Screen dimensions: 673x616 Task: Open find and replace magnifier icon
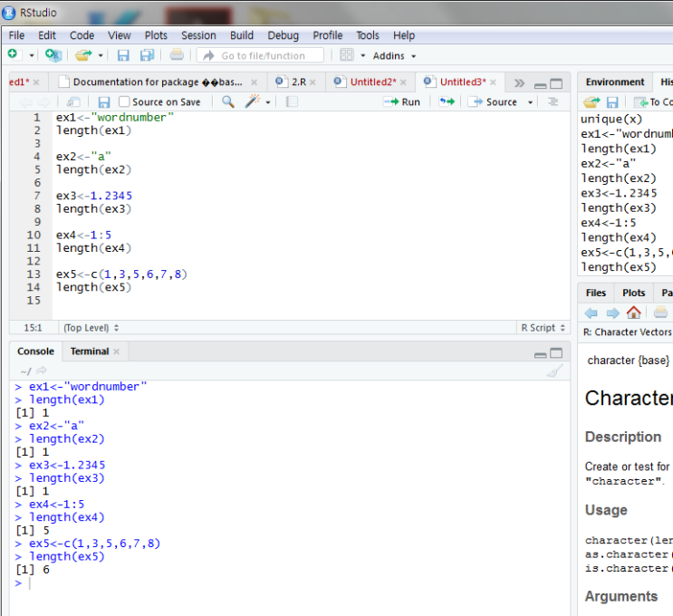228,101
